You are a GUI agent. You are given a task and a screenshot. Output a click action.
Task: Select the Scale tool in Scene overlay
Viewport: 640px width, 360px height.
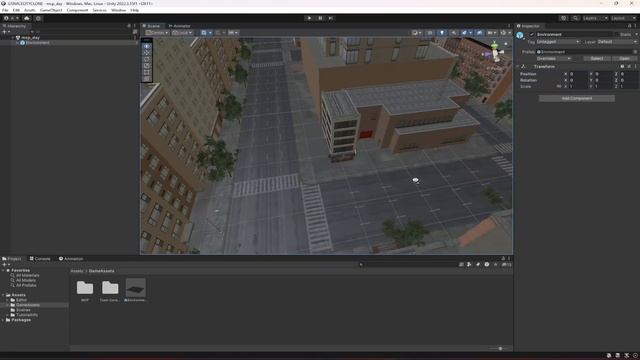(147, 66)
